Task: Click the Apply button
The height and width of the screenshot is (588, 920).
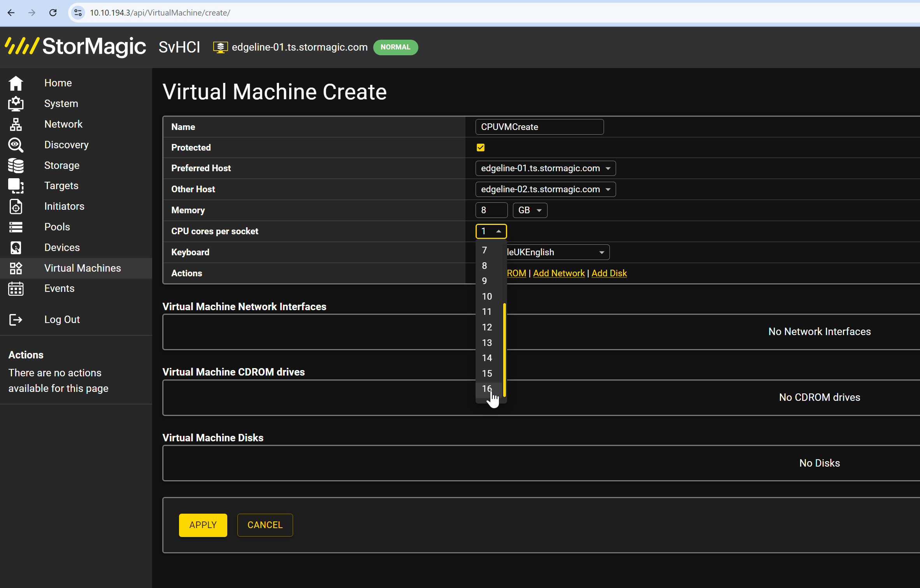Action: (x=203, y=525)
